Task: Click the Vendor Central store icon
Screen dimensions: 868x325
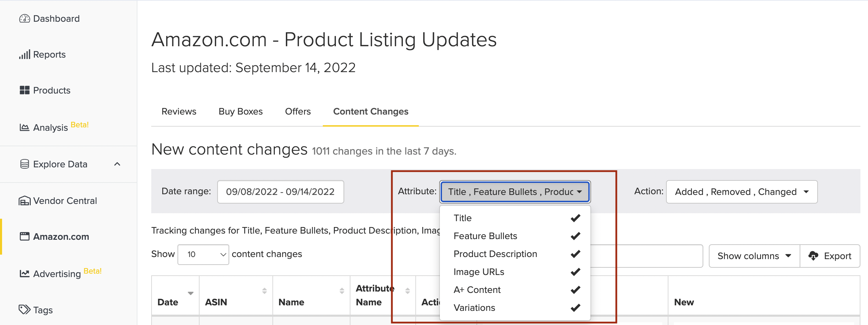Action: (x=25, y=201)
